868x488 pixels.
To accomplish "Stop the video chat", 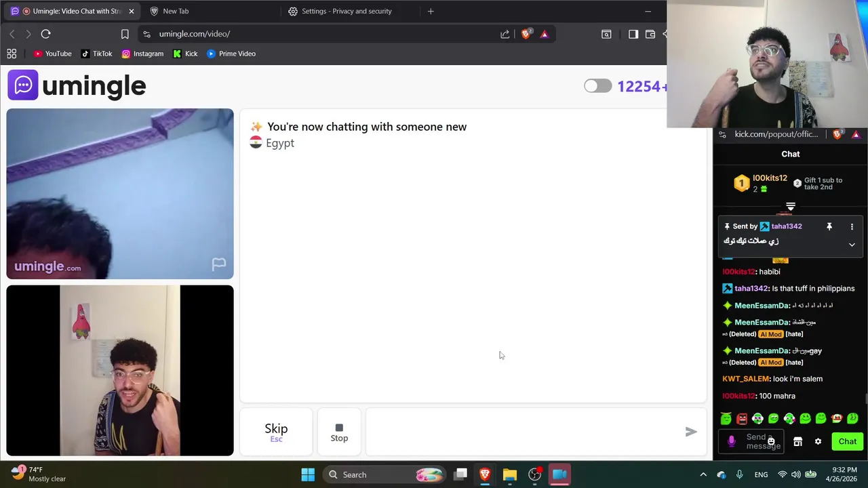I will (x=339, y=432).
